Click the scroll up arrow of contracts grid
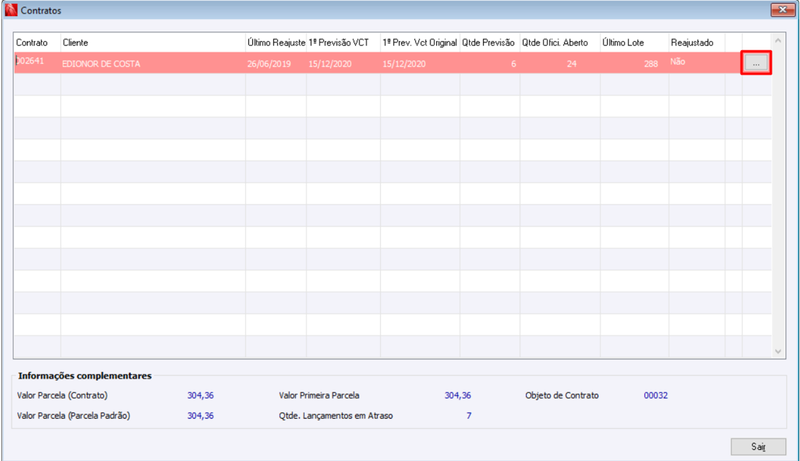The image size is (800, 461). tap(778, 41)
